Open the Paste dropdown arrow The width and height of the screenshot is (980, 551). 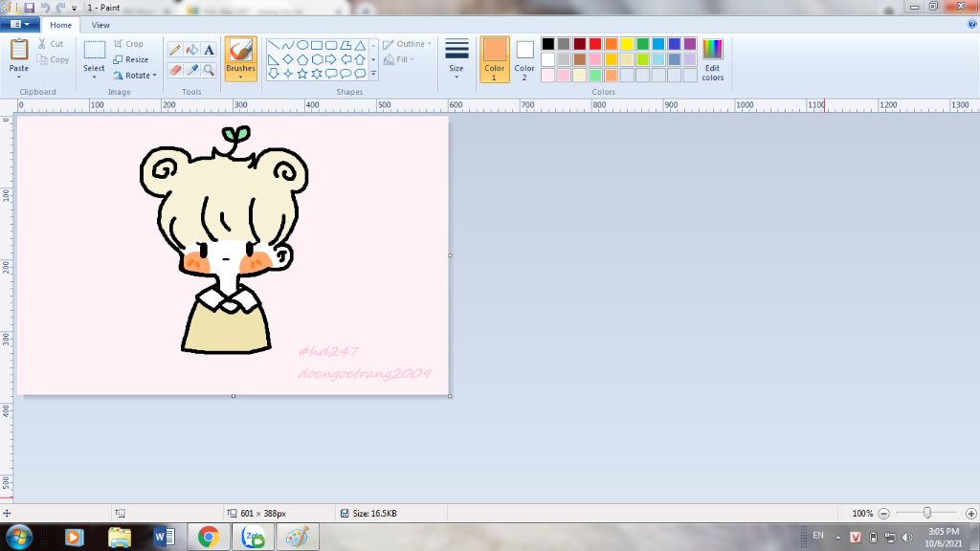[x=19, y=77]
